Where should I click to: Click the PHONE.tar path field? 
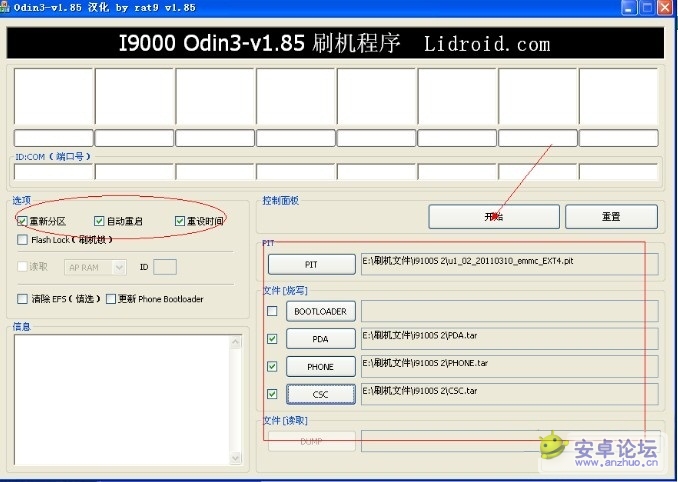(x=510, y=367)
